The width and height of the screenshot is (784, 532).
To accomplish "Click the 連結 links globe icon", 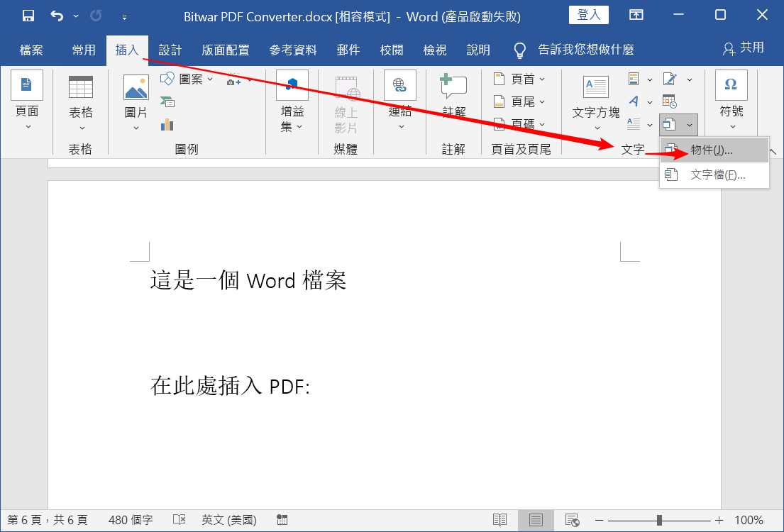I will pyautogui.click(x=400, y=85).
